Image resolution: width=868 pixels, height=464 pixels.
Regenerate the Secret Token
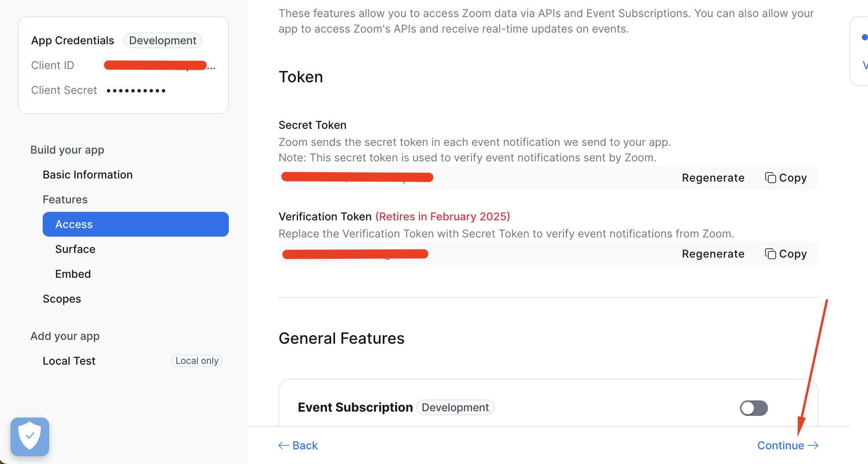tap(713, 178)
